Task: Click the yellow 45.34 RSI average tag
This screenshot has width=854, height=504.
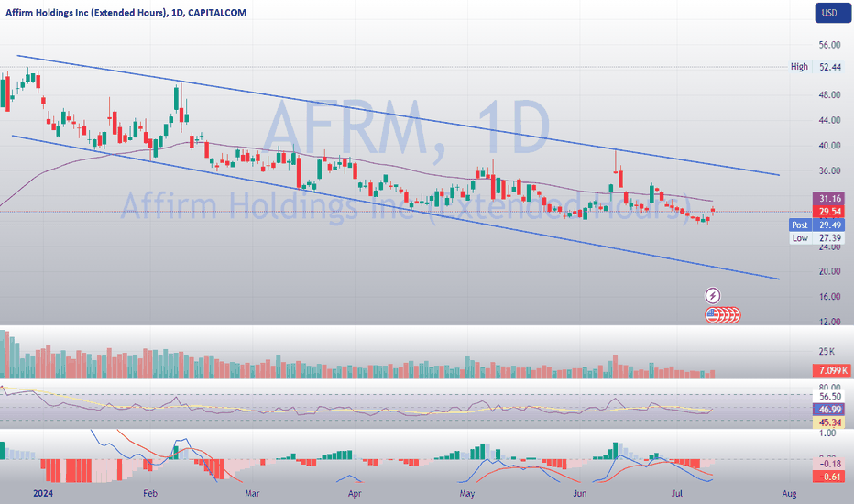Action: 828,422
